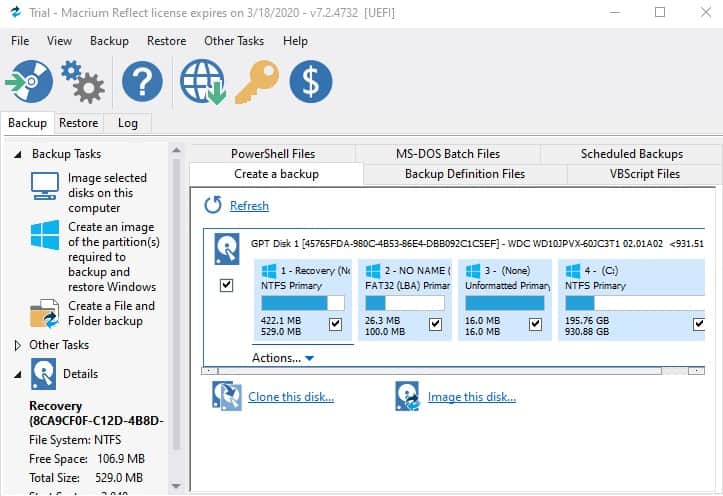The image size is (723, 496).
Task: Click Windows flag icon on NO NAME partition
Action: [373, 271]
